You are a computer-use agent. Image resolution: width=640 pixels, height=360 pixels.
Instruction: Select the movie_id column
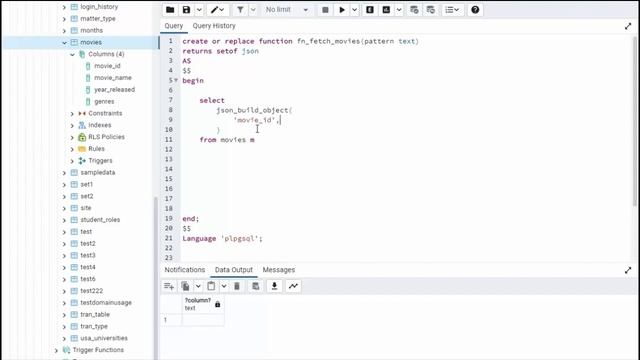[x=107, y=66]
